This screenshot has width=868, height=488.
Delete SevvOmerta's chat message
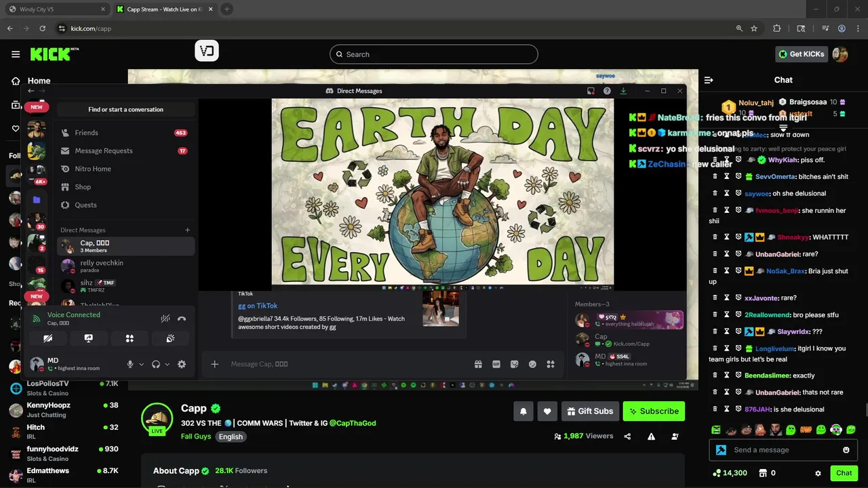[715, 176]
